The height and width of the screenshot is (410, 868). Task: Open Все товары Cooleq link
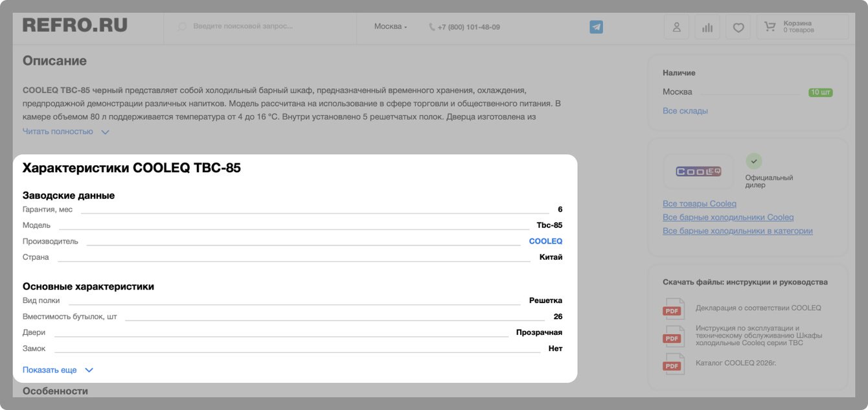click(700, 203)
